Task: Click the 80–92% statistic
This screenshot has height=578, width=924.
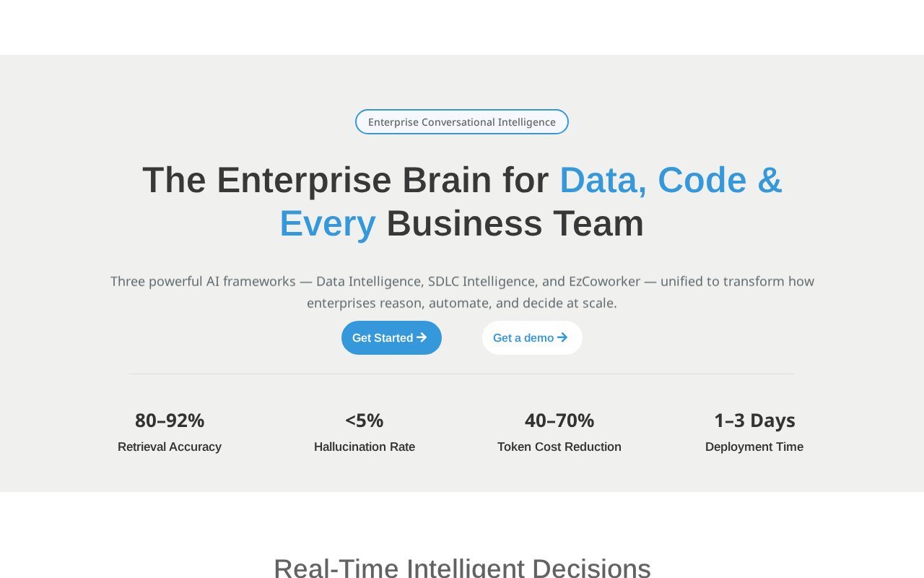Action: click(x=170, y=420)
